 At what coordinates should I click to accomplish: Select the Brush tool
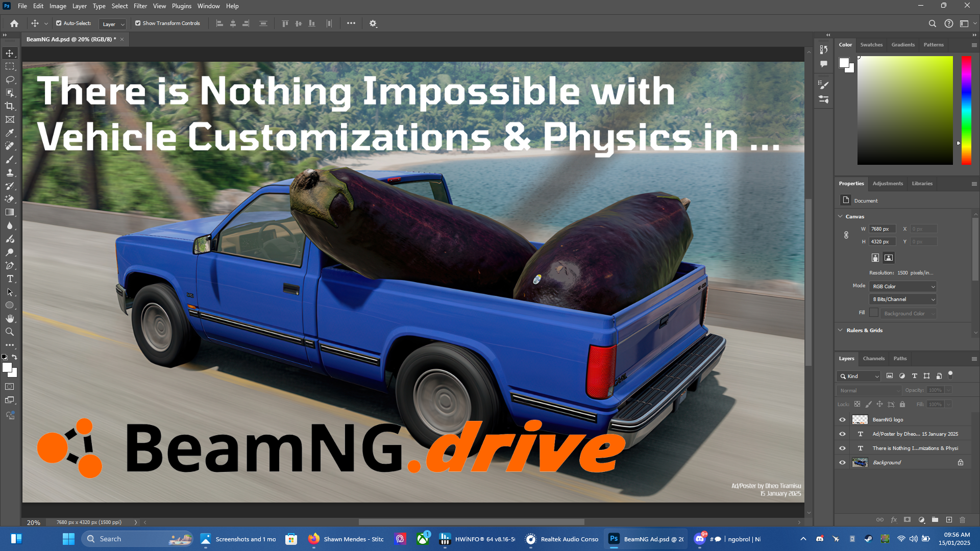(x=10, y=159)
